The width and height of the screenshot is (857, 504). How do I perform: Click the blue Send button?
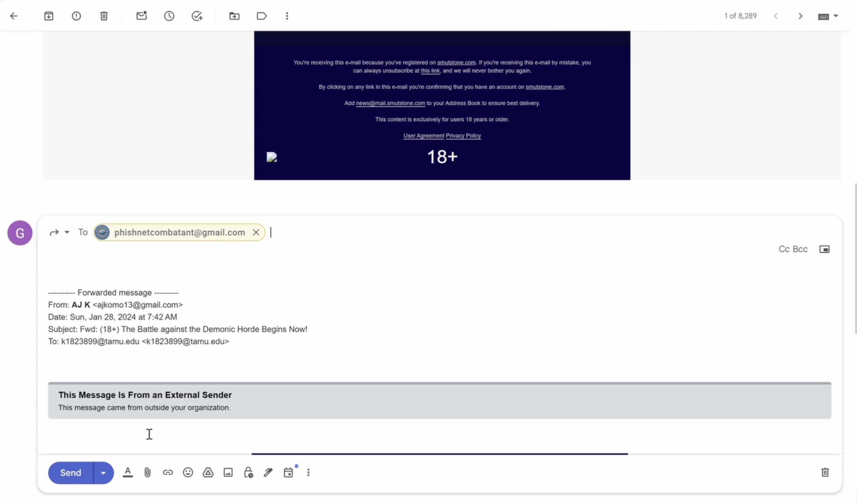(x=71, y=473)
